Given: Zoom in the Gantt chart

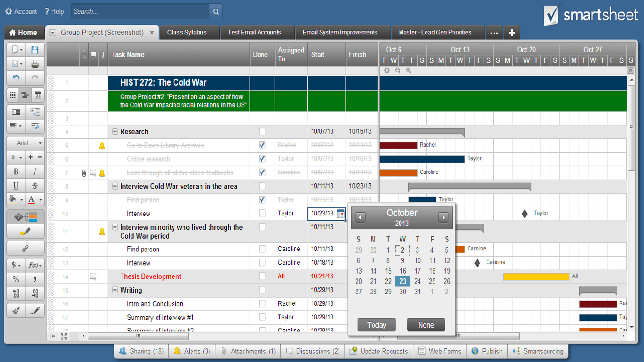Looking at the screenshot, I should click(409, 70).
